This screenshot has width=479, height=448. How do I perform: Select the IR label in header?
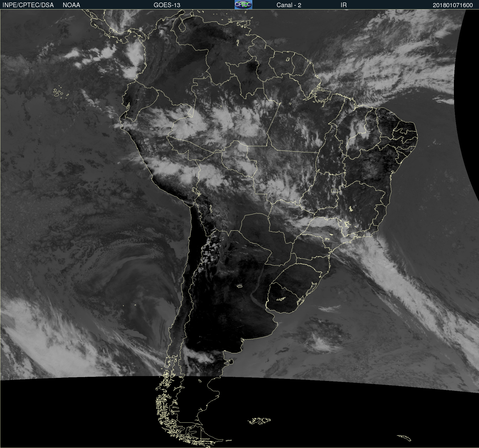(x=343, y=5)
